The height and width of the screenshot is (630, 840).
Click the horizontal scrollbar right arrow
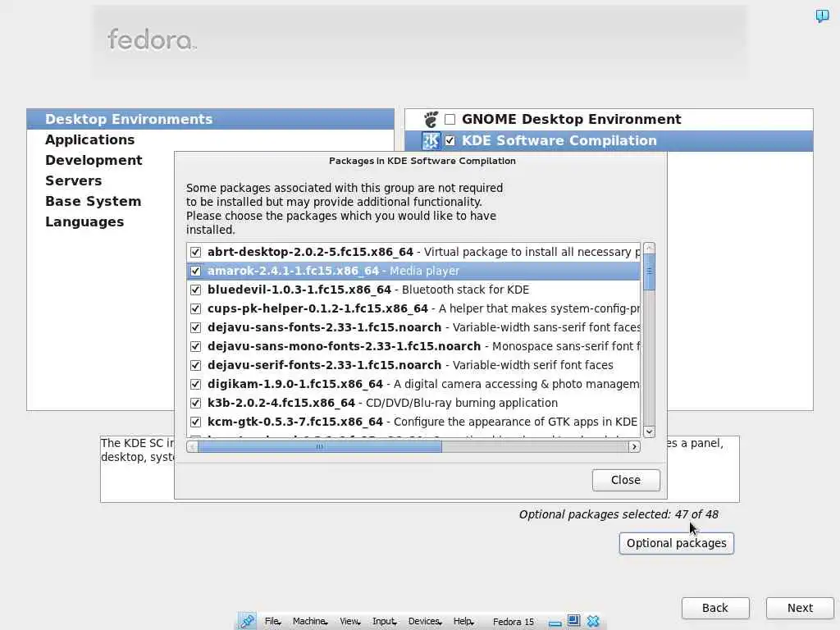(x=634, y=447)
